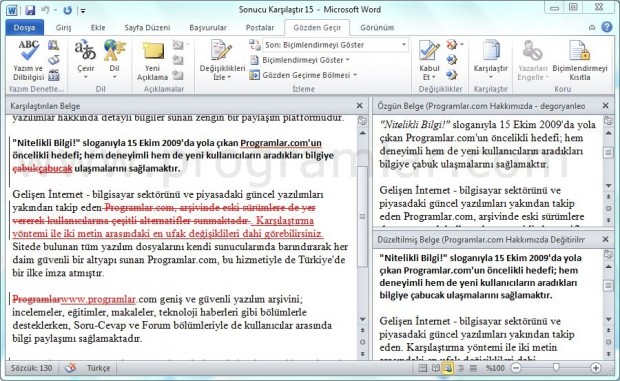This screenshot has width=620, height=381.
Task: Go to the next comment icon
Action: [x=178, y=75]
